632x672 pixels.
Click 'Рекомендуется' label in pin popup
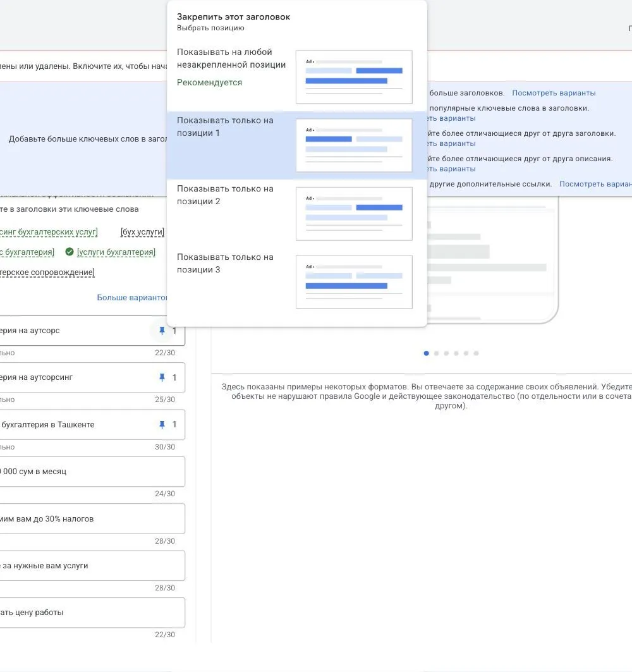coord(210,82)
